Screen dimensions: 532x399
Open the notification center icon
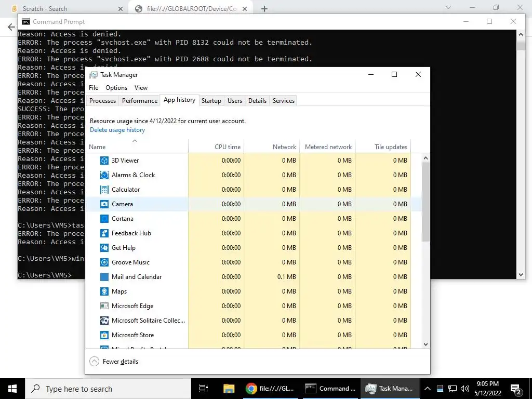[x=516, y=389]
